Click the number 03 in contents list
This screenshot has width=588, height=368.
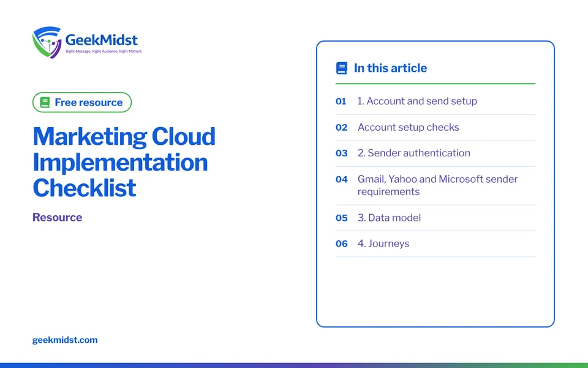[342, 153]
